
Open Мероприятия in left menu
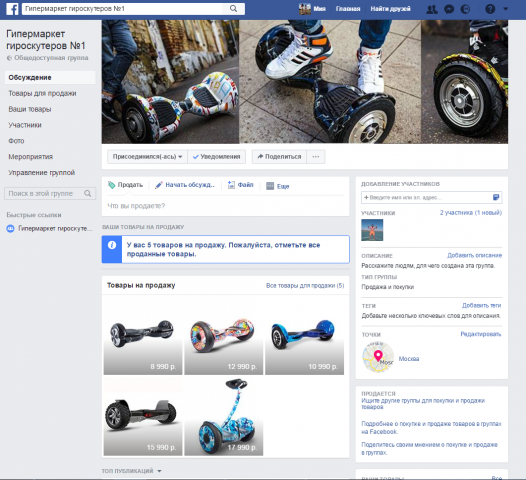point(31,157)
